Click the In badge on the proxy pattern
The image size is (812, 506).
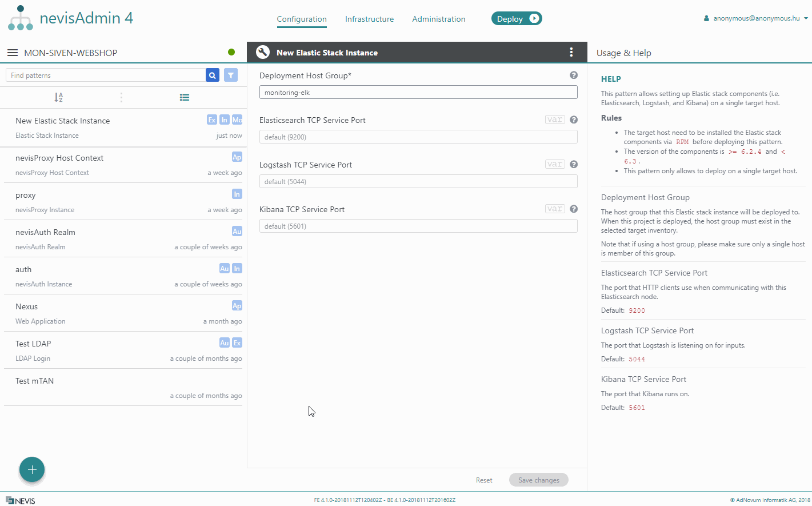pos(237,194)
